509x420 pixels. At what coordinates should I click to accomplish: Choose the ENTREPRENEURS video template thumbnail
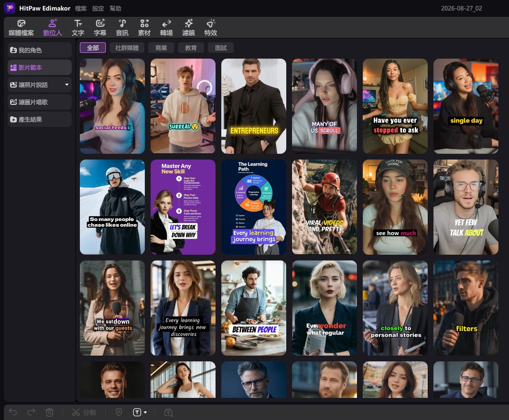(x=254, y=106)
